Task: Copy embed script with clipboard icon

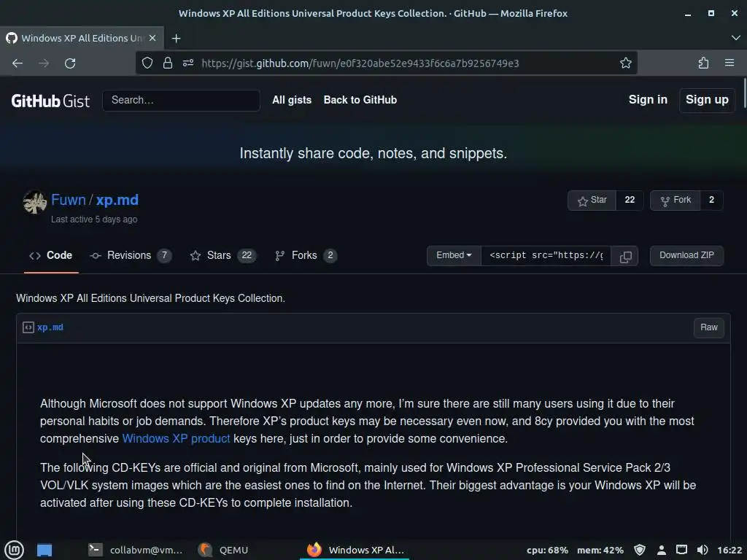Action: pyautogui.click(x=625, y=256)
